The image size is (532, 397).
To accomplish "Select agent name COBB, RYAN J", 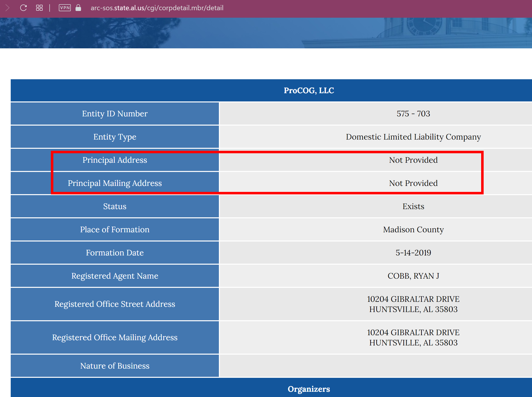I will click(413, 276).
